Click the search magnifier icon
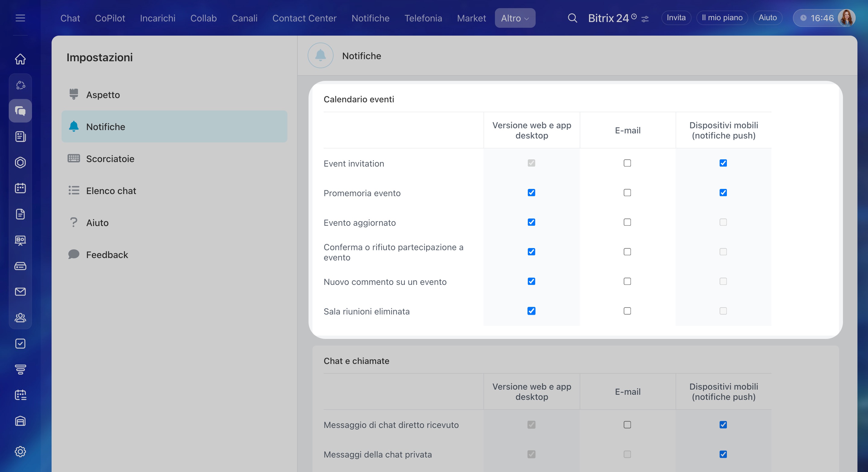Viewport: 868px width, 472px height. pyautogui.click(x=572, y=18)
